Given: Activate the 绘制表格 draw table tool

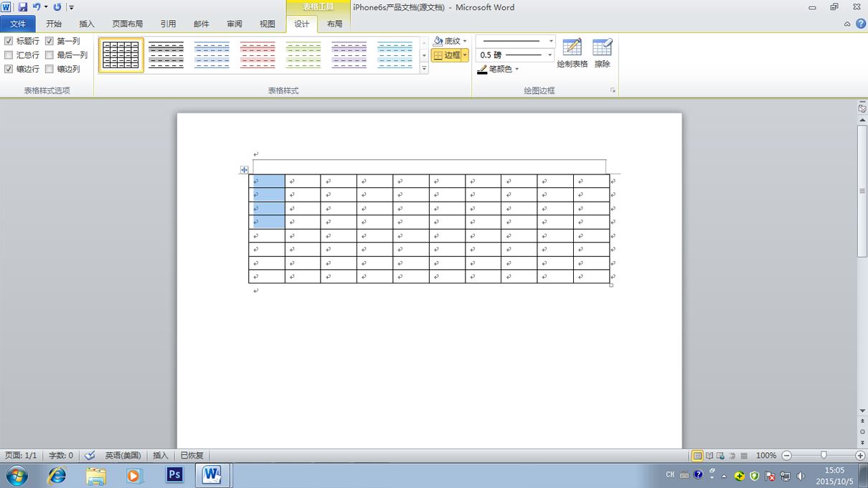Looking at the screenshot, I should coord(572,53).
